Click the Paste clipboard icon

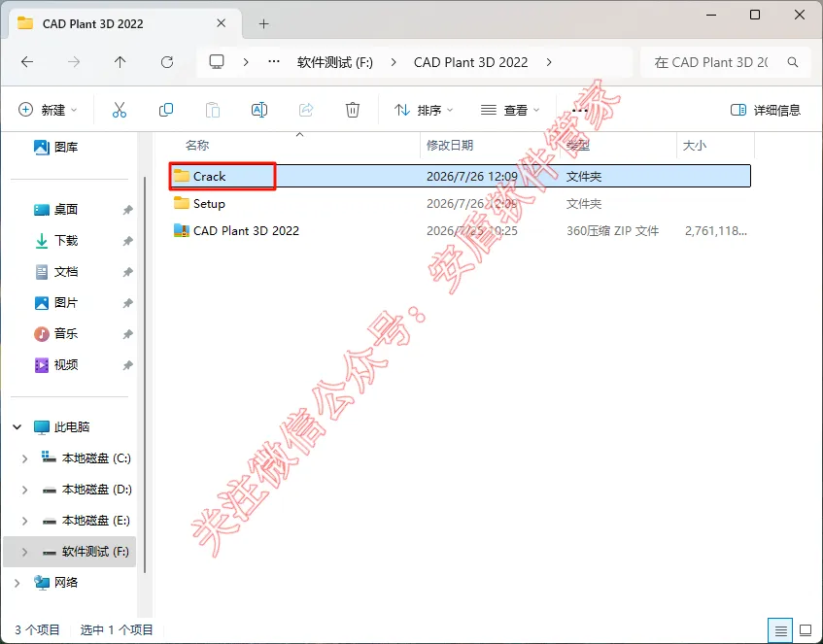coord(213,110)
